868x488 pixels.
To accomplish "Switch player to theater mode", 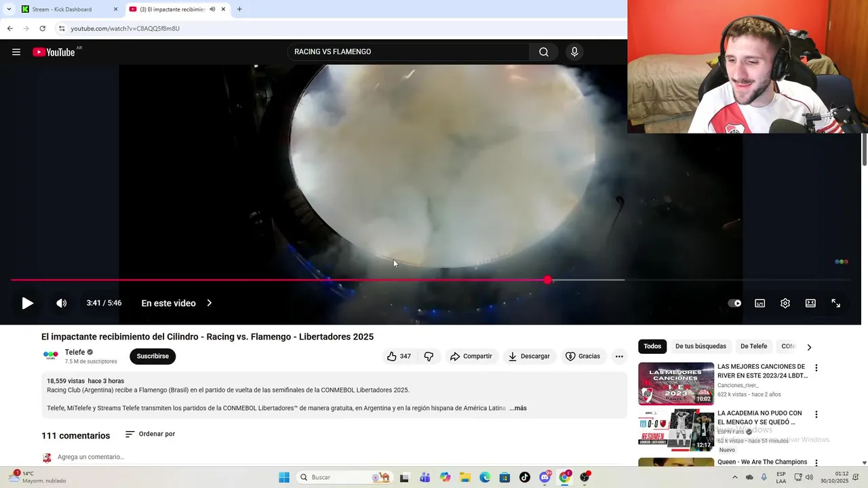I will (810, 304).
